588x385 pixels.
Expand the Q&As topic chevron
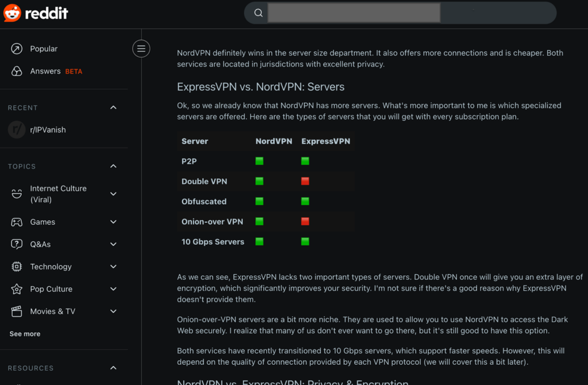(113, 244)
